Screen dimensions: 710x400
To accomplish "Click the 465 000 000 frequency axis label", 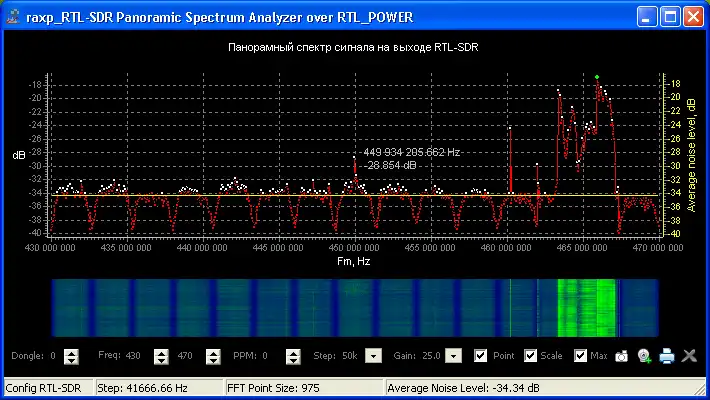I will (582, 248).
